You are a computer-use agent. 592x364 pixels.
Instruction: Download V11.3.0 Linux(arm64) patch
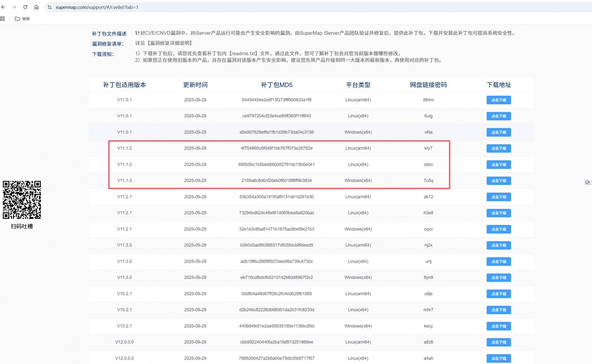[x=499, y=245]
